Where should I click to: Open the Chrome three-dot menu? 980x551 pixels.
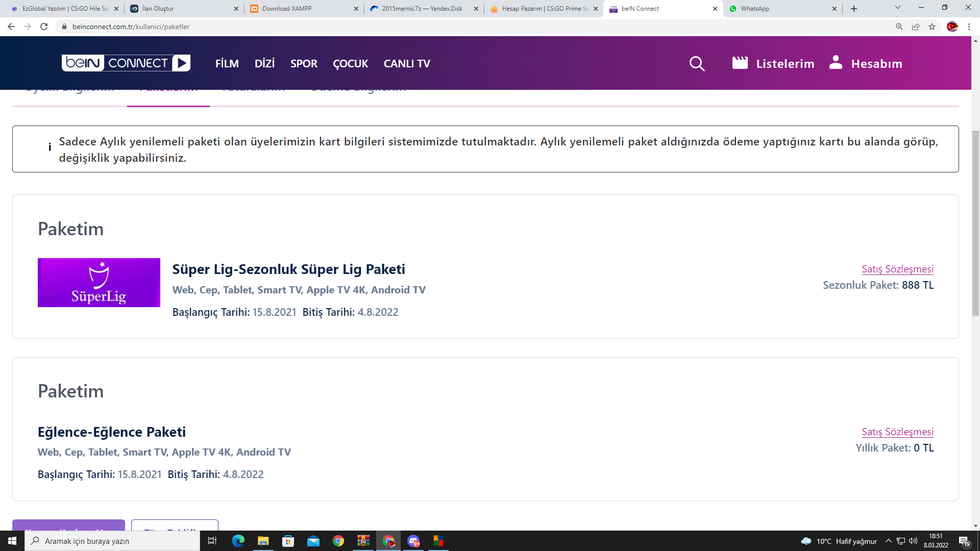[969, 27]
